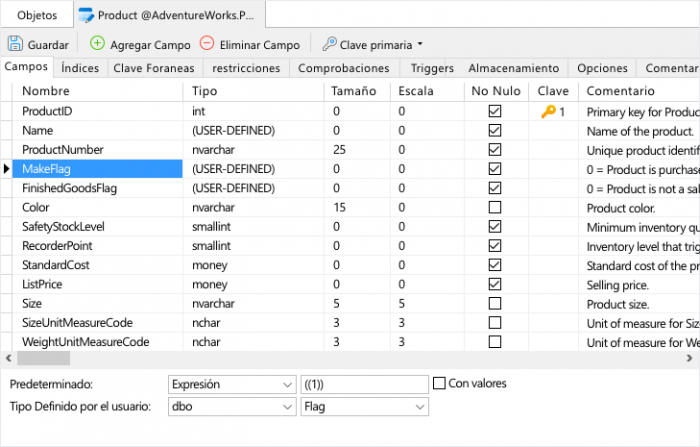Toggle No Nulo checkbox for ListPrice

click(x=495, y=284)
